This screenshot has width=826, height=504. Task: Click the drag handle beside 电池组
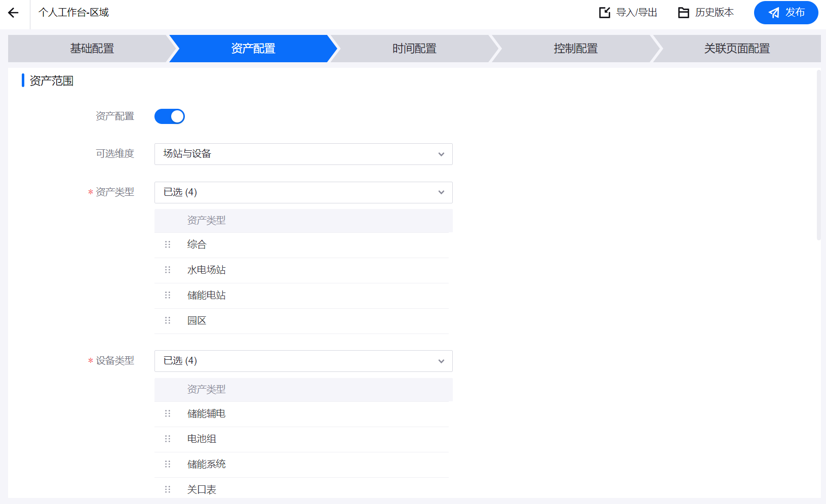pyautogui.click(x=168, y=439)
